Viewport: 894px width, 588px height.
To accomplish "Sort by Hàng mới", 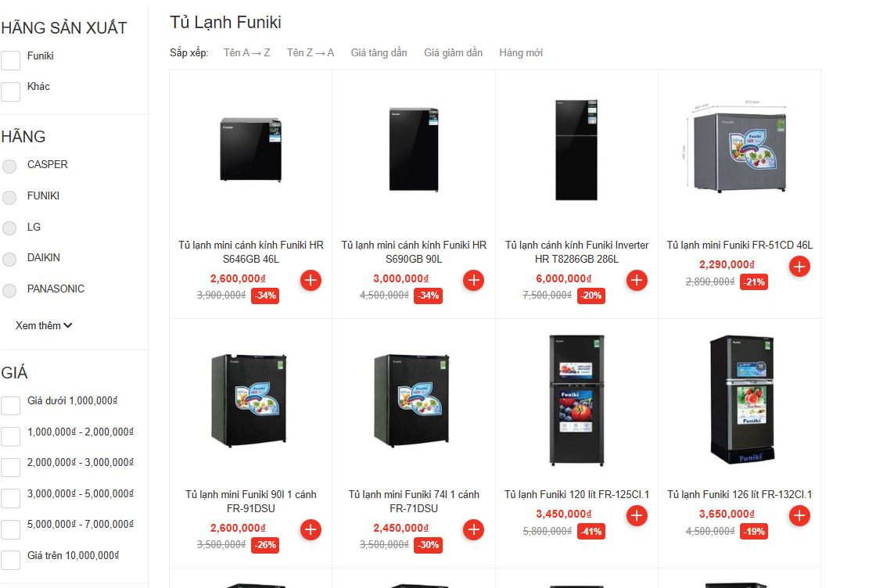I will point(521,52).
